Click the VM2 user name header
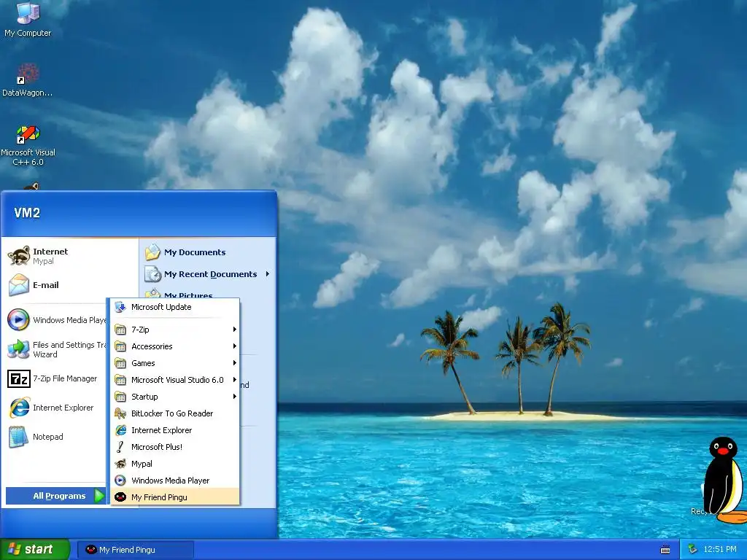 pyautogui.click(x=27, y=213)
